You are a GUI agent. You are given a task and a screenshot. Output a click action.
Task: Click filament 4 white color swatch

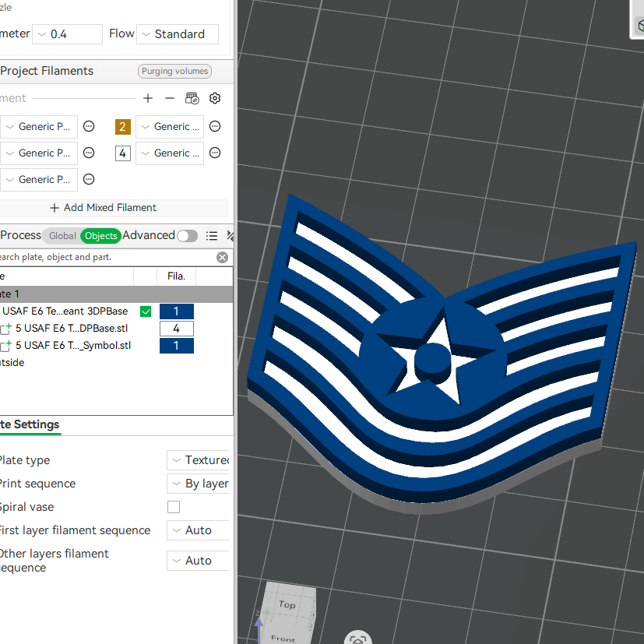123,153
